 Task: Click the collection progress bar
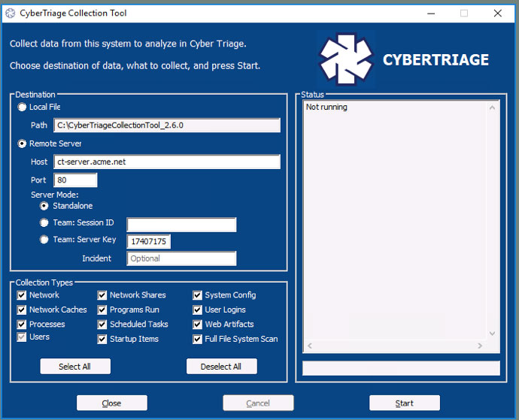(401, 368)
